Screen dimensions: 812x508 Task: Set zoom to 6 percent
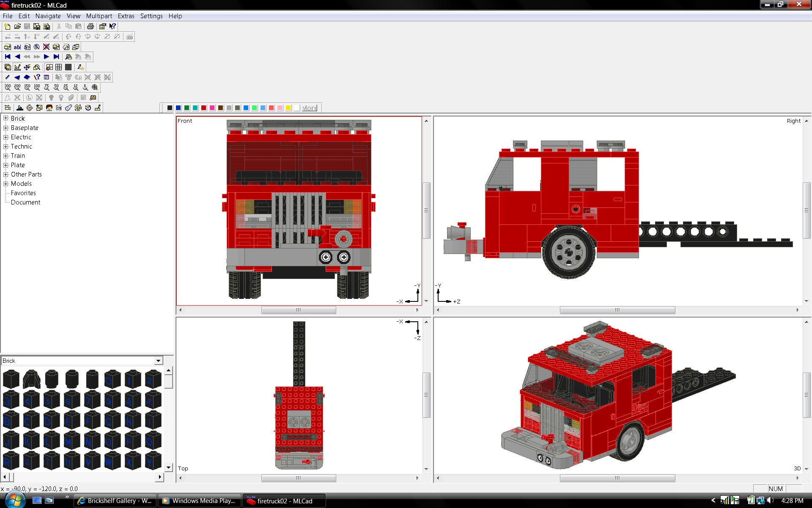tap(85, 87)
